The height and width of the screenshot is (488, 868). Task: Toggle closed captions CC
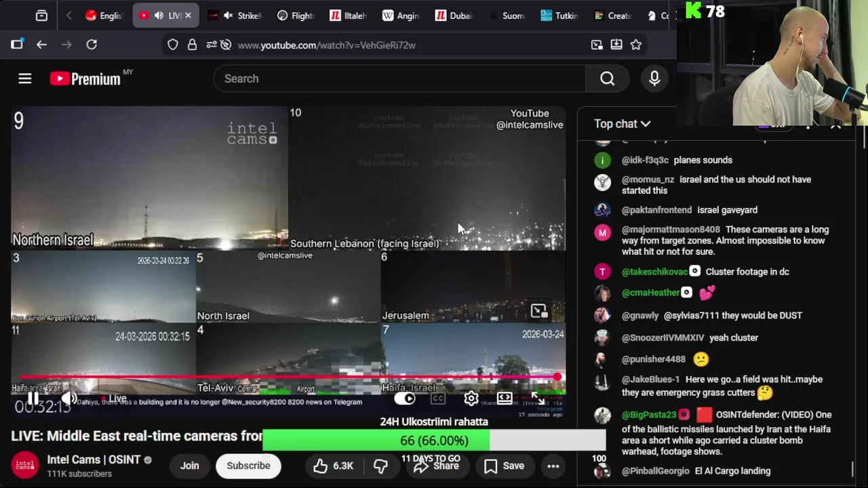[x=438, y=399]
